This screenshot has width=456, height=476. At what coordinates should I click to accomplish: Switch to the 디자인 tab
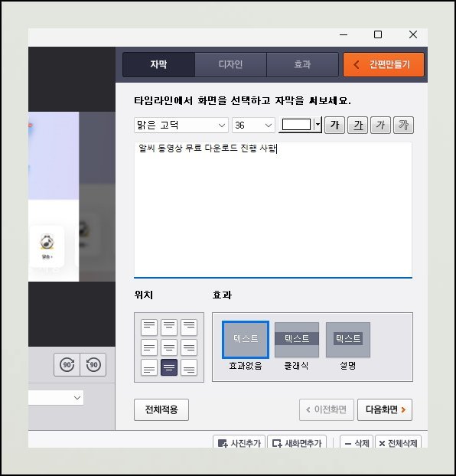pos(230,64)
